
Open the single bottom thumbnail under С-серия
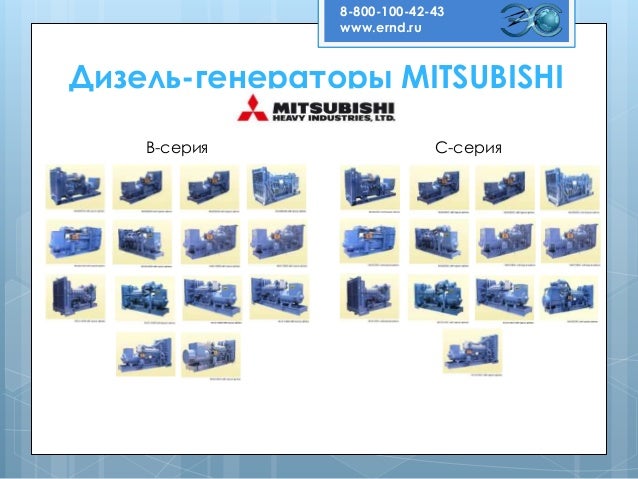coord(472,351)
